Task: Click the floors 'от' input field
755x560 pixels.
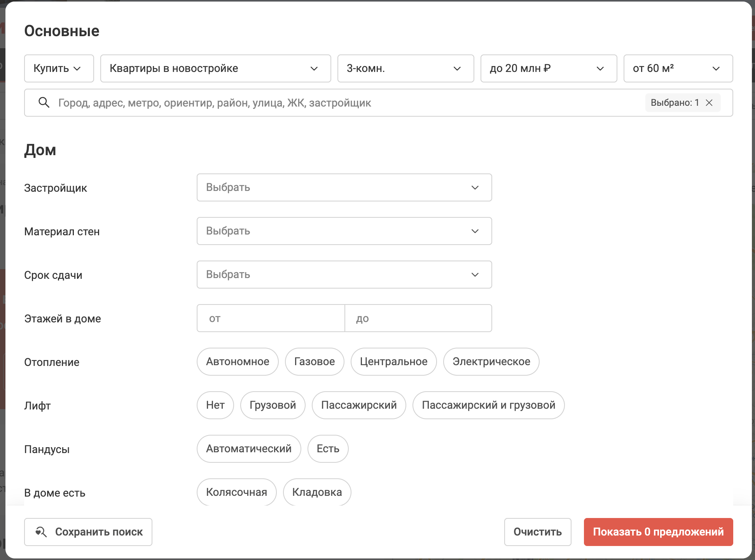Action: click(x=271, y=318)
